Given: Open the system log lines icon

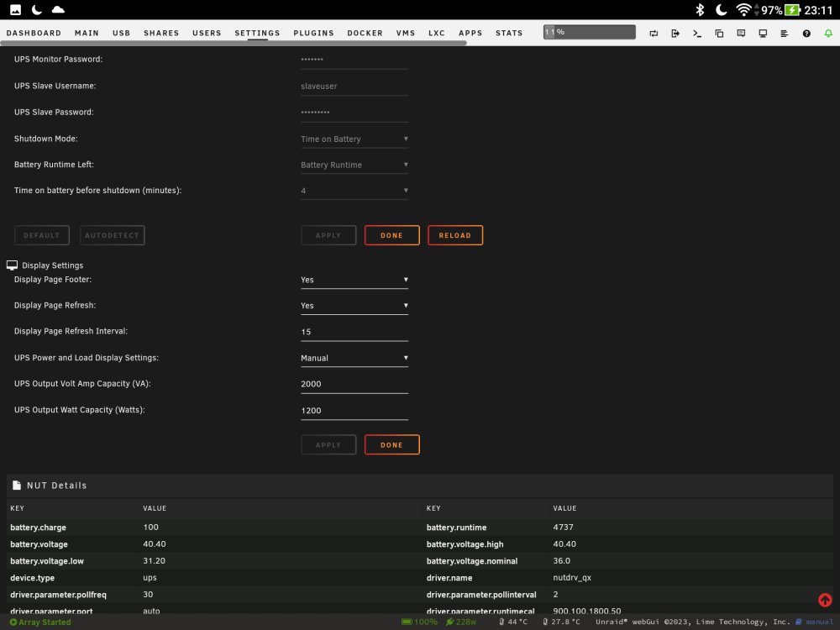Looking at the screenshot, I should pos(785,34).
